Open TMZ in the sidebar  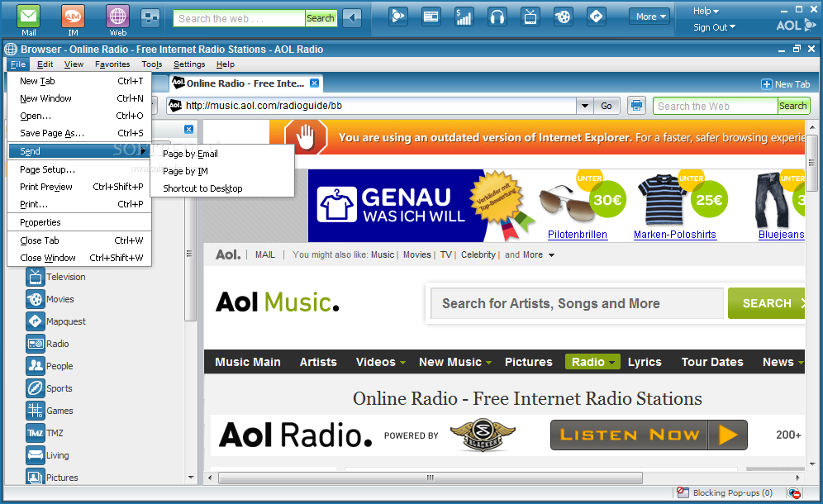pyautogui.click(x=45, y=433)
